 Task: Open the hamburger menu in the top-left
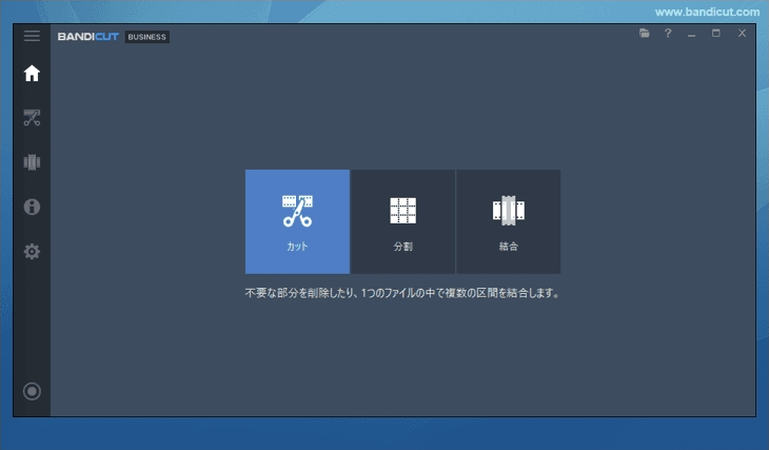tap(32, 36)
